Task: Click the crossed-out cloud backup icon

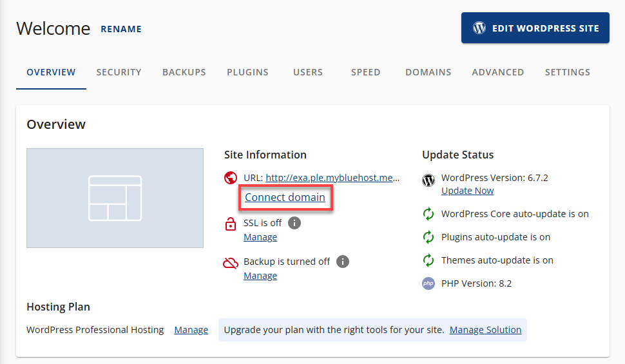Action: [231, 263]
